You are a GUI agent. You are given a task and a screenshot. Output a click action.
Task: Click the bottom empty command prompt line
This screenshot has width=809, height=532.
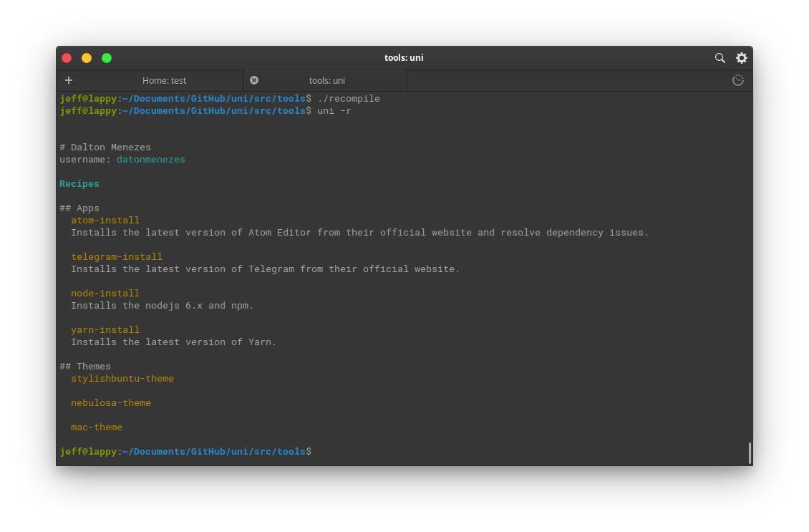pyautogui.click(x=185, y=452)
